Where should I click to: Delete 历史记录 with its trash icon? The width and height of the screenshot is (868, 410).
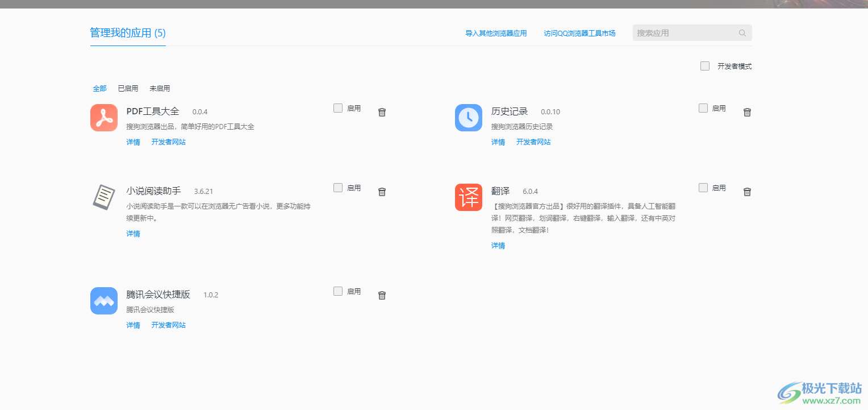pos(748,112)
